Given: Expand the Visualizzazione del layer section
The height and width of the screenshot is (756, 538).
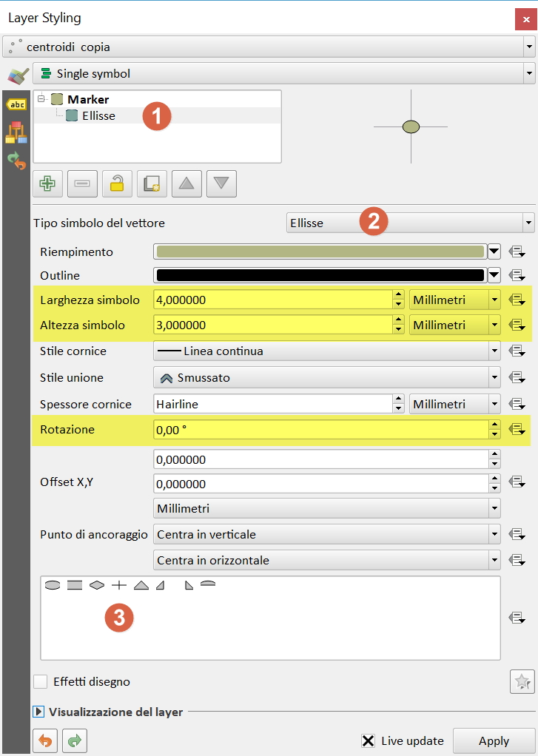Looking at the screenshot, I should coord(39,712).
